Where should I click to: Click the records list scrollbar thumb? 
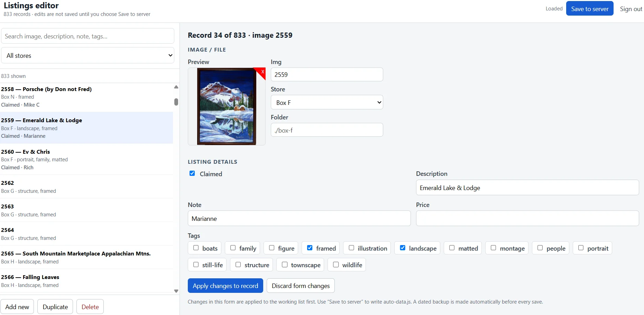point(176,102)
